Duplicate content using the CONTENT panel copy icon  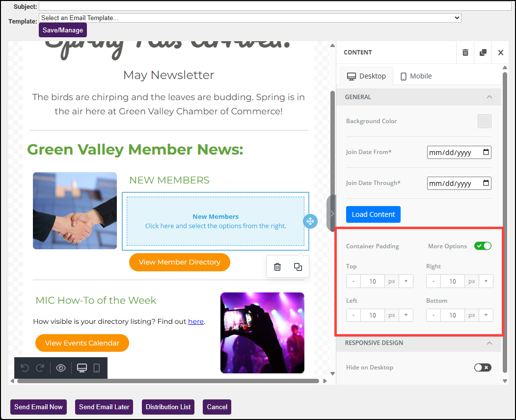click(x=483, y=52)
